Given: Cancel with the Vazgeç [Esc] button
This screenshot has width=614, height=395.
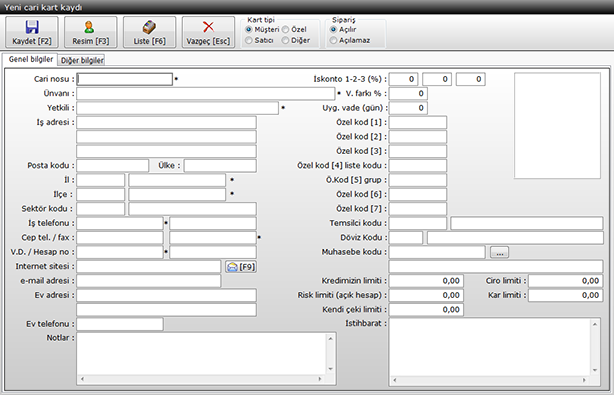Looking at the screenshot, I should pyautogui.click(x=208, y=32).
